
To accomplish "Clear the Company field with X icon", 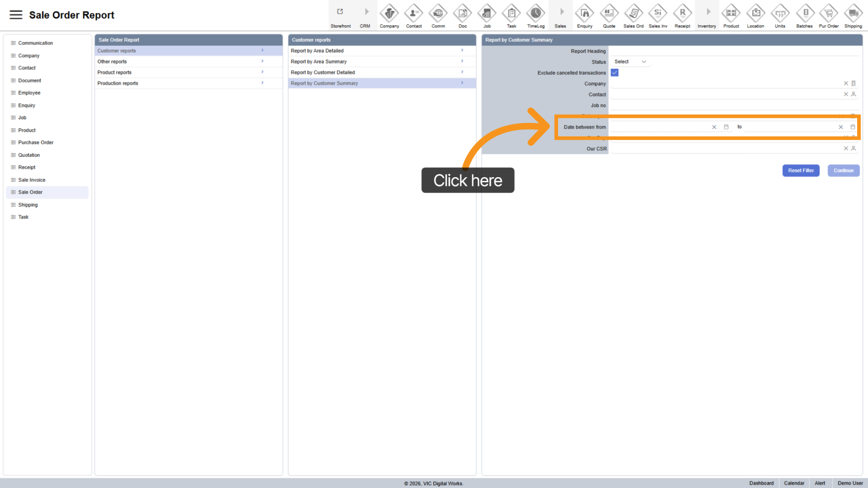I will click(x=846, y=84).
